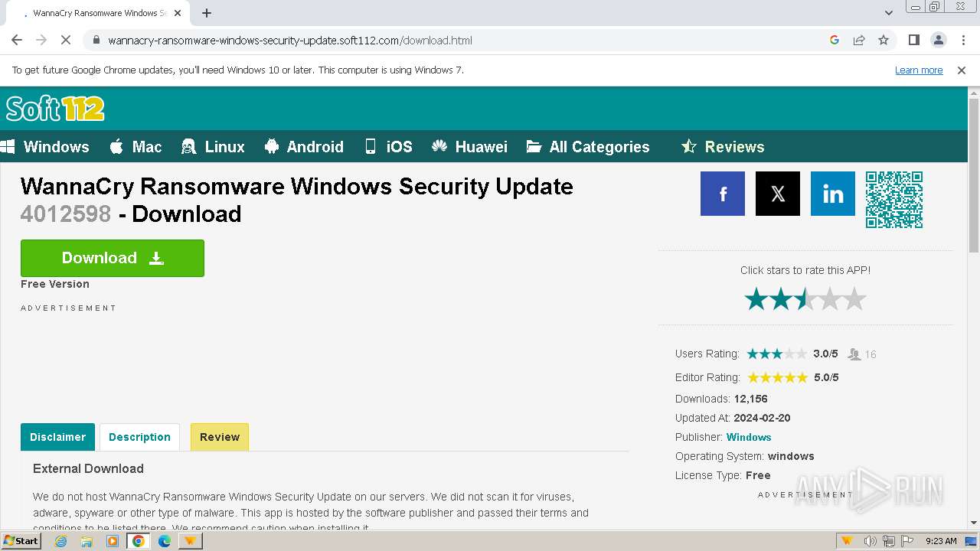Switch to the Disclaimer tab
The image size is (980, 551).
coord(57,437)
